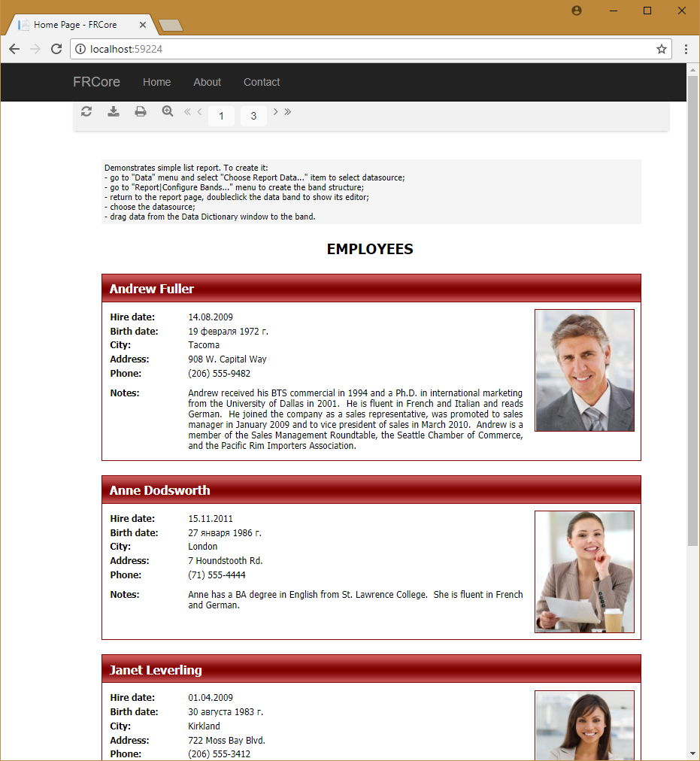
Task: Click the city value Kirkland
Action: pos(205,726)
